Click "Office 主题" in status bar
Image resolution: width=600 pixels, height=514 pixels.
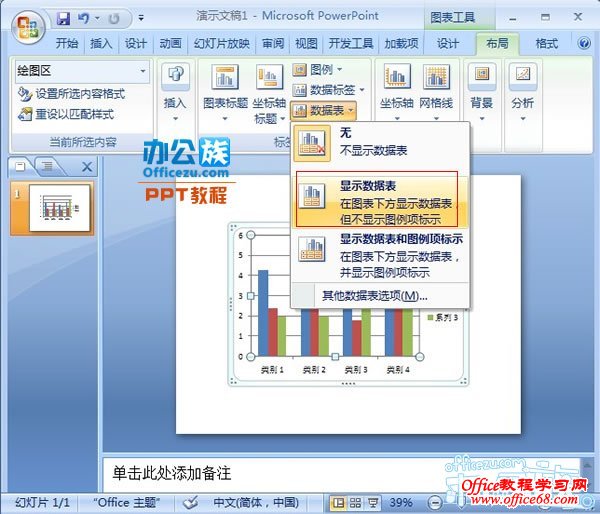(127, 502)
